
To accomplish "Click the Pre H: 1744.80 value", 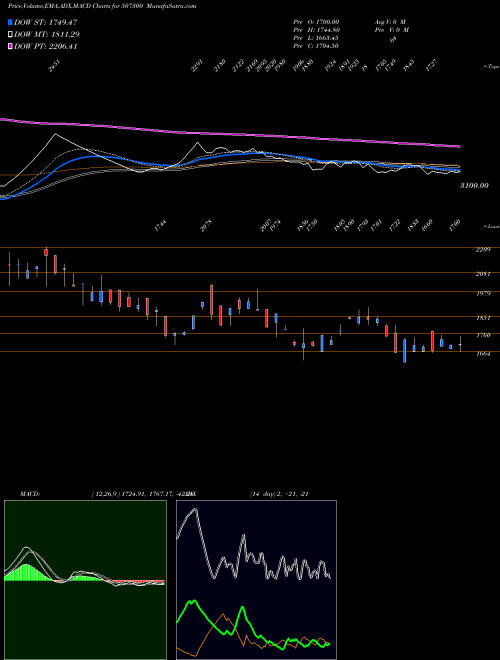I will pos(316,30).
